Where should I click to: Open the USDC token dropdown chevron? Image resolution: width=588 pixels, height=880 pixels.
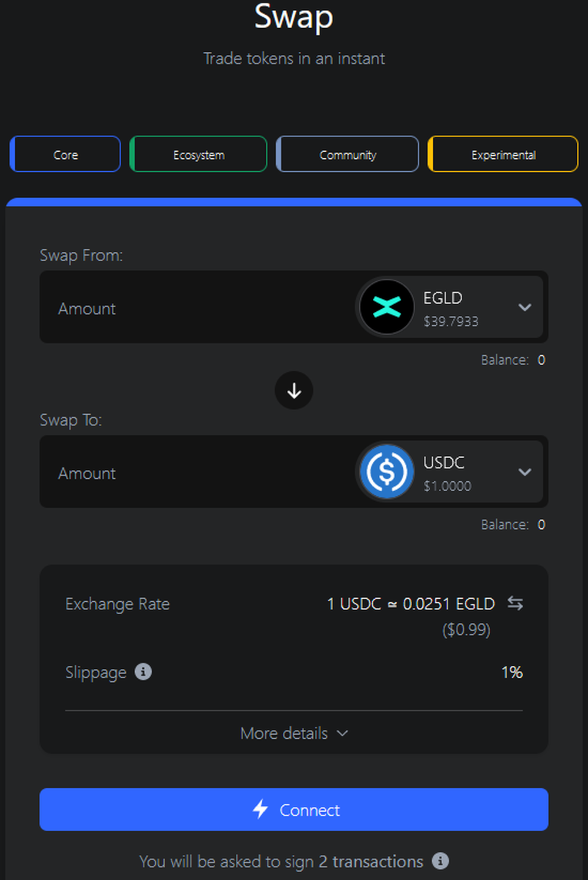(x=524, y=472)
